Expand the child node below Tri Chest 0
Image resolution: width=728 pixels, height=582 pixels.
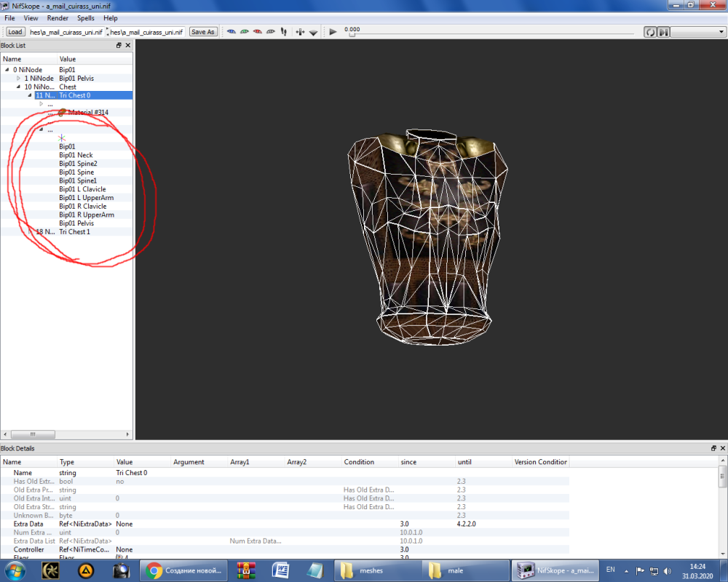41,104
